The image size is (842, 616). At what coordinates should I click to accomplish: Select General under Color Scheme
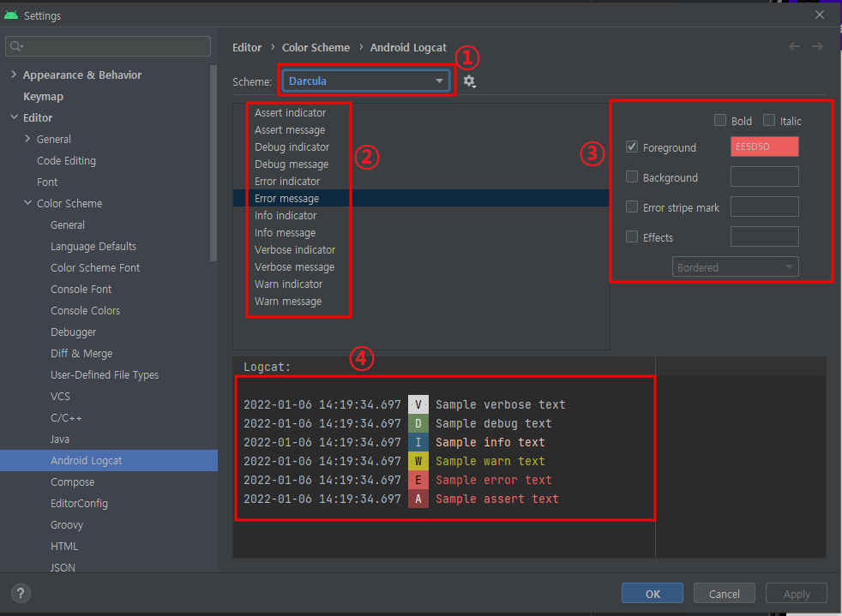coord(68,224)
